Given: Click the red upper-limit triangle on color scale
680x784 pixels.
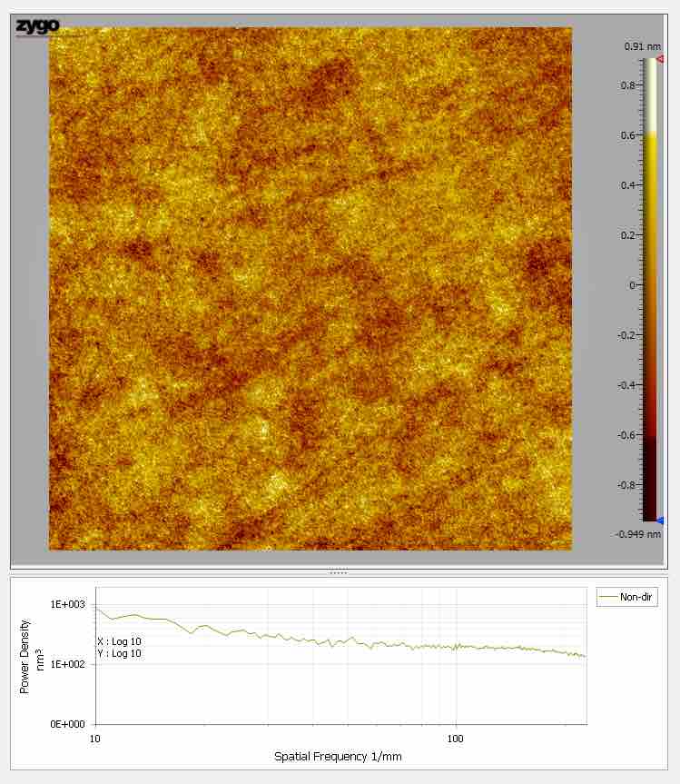Looking at the screenshot, I should click(660, 58).
